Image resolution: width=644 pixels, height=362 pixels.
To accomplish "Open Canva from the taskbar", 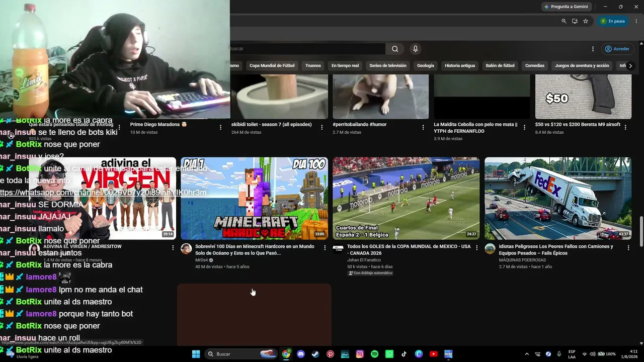I will click(419, 354).
